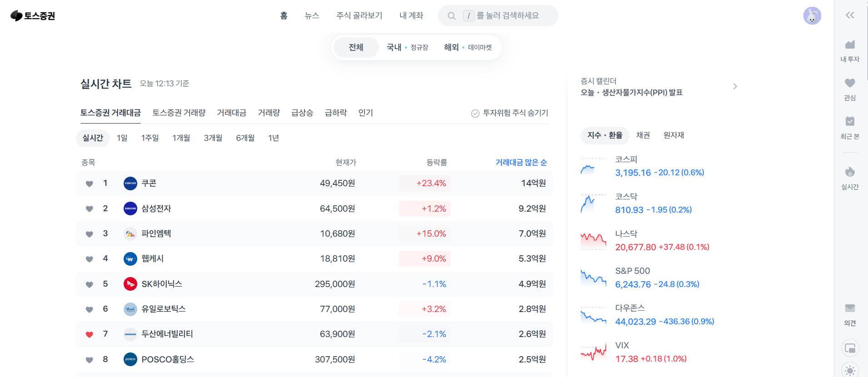This screenshot has width=868, height=377.
Task: Click the 토스증권 logo
Action: [33, 16]
